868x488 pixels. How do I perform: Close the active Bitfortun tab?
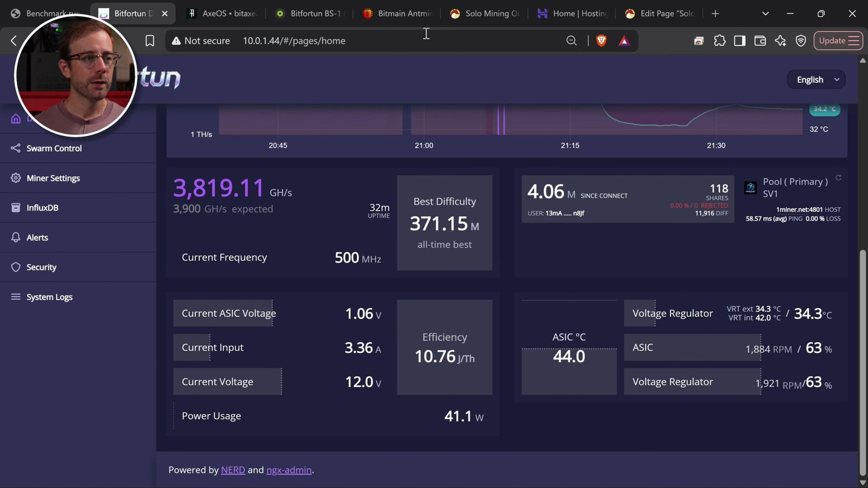coord(164,14)
